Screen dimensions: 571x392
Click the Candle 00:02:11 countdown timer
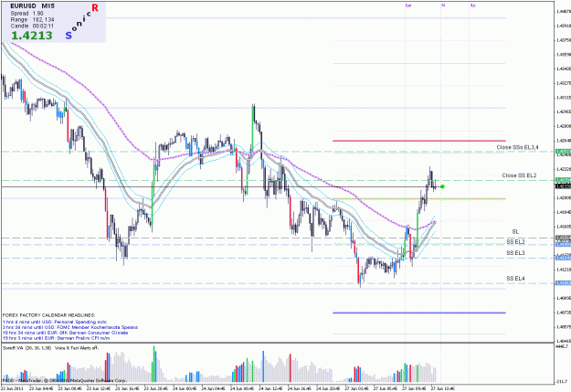click(x=32, y=26)
